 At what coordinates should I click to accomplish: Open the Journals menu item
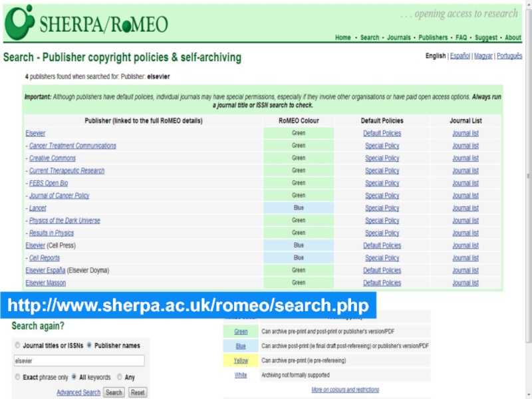pyautogui.click(x=398, y=38)
